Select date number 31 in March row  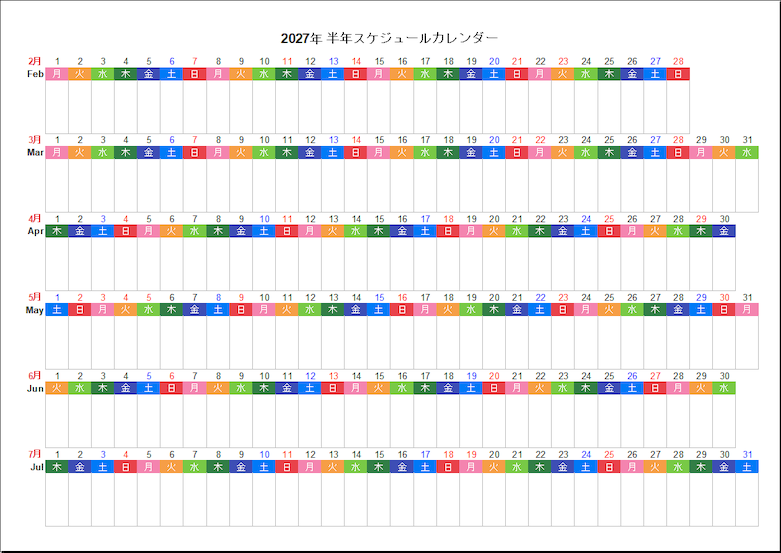[747, 140]
